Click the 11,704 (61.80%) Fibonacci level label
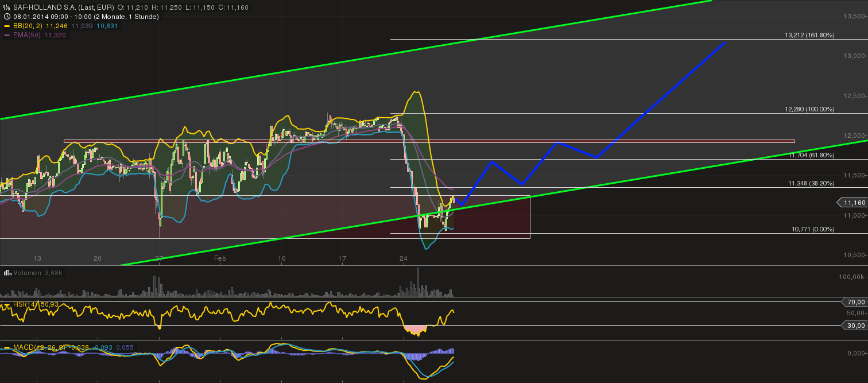Viewport: 868px width, 383px height. coord(809,155)
